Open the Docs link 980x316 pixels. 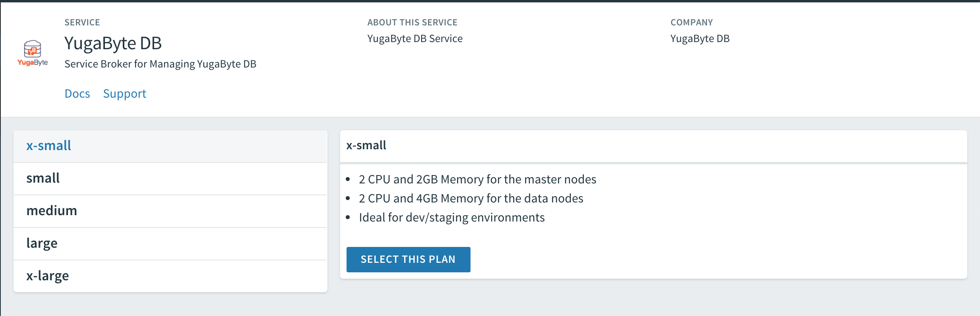77,93
